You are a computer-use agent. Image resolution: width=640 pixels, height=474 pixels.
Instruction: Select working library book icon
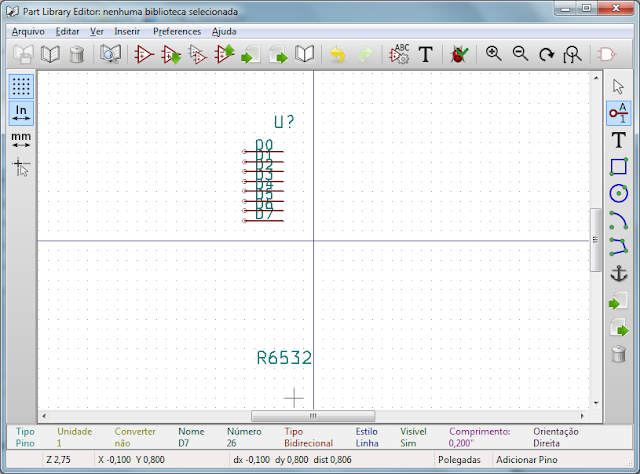[50, 54]
